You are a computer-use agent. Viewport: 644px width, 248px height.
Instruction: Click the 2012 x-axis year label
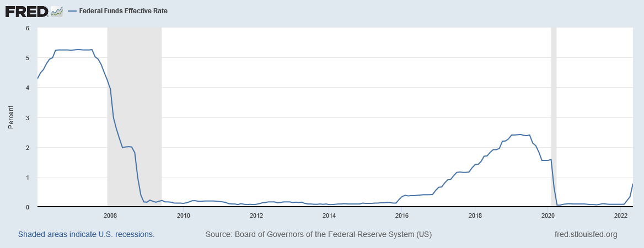click(x=256, y=215)
